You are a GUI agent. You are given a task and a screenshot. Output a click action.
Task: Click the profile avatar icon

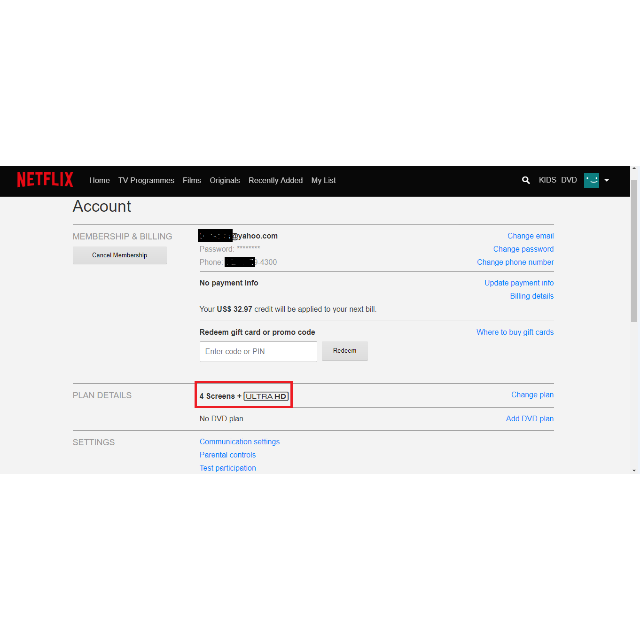click(591, 180)
